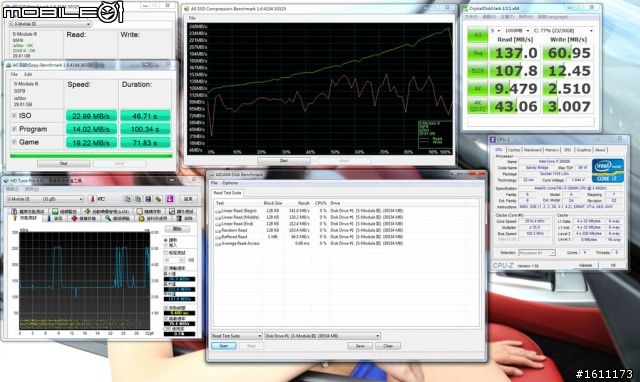This screenshot has width=640, height=382.
Task: Open the S-Module drive dropdown in HD Tune
Action: [45, 199]
